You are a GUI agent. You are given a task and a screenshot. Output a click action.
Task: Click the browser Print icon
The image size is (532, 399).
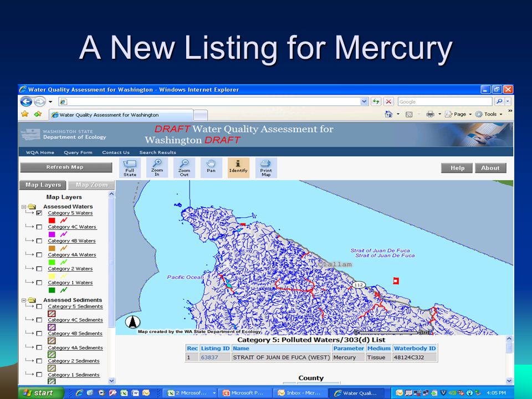(x=430, y=114)
